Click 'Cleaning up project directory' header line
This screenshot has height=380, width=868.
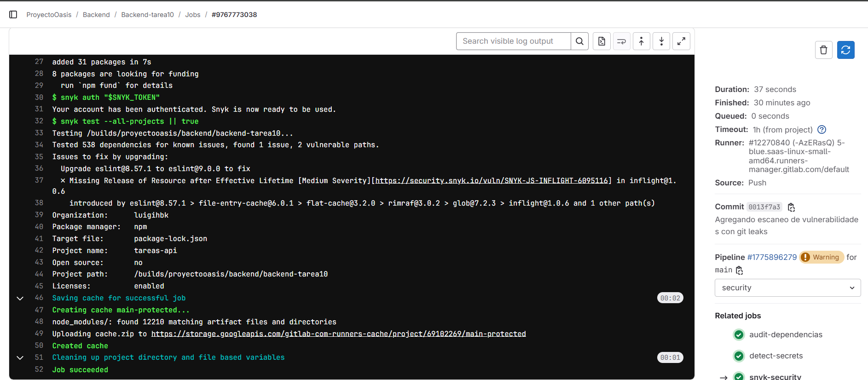click(168, 357)
